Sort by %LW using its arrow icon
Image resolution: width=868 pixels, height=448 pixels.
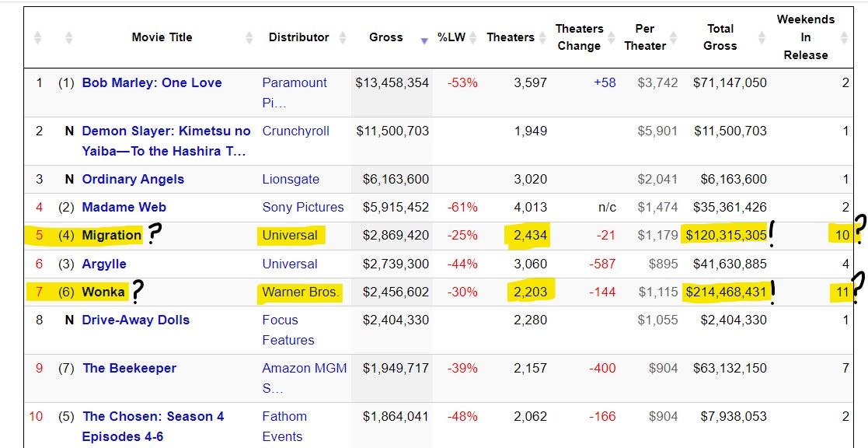[473, 37]
